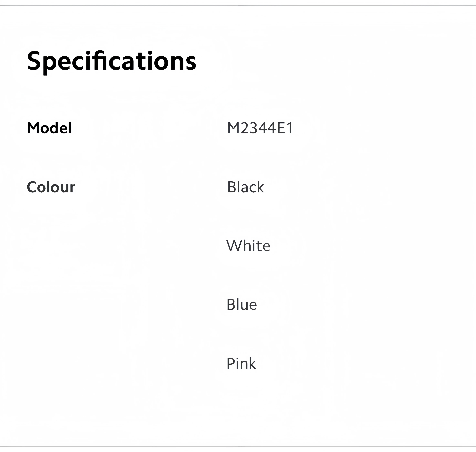The image size is (476, 452).
Task: Click "Pink", the last listed colour
Action: tap(241, 364)
